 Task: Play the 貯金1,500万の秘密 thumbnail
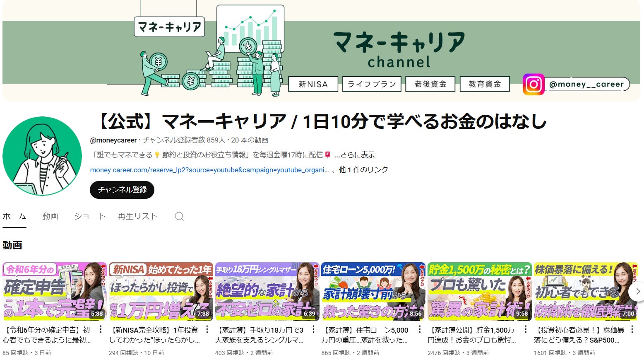pos(480,291)
